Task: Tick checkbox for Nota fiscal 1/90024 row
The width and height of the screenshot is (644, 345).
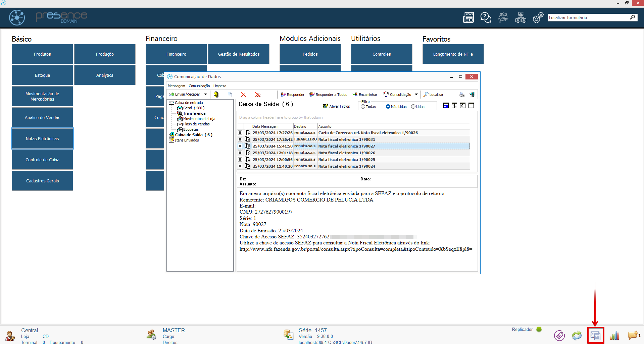Action: (x=240, y=166)
